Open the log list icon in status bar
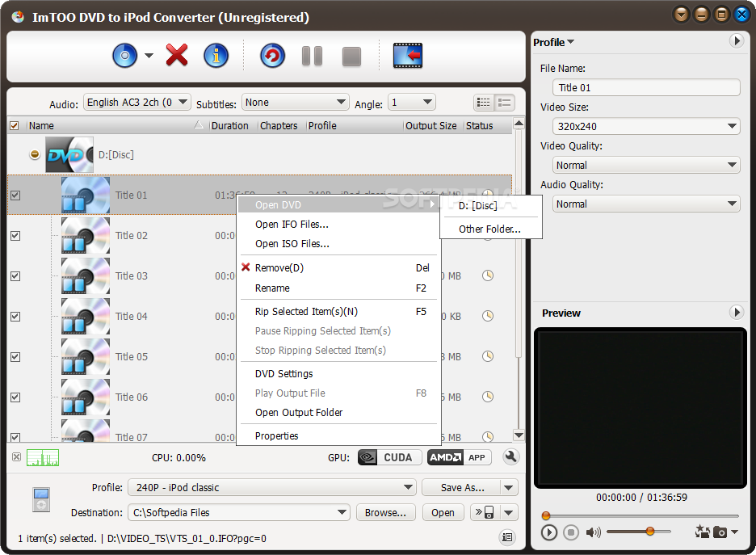The width and height of the screenshot is (756, 555). [x=507, y=537]
